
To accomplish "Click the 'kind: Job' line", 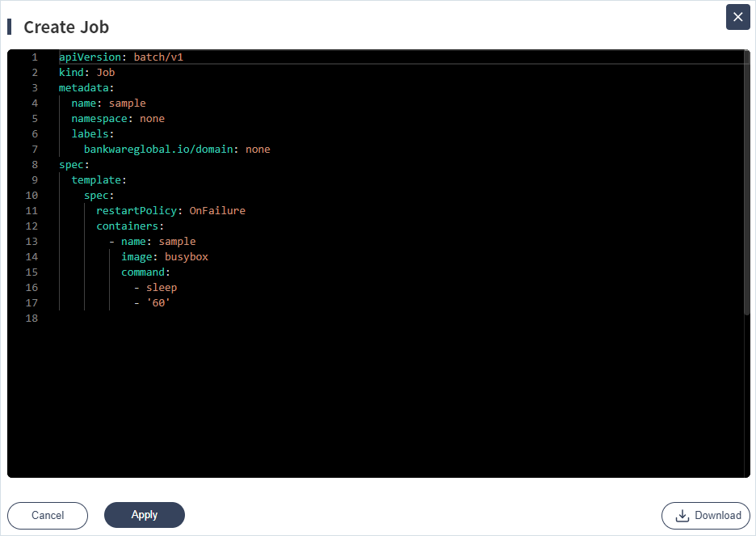I will pos(86,73).
